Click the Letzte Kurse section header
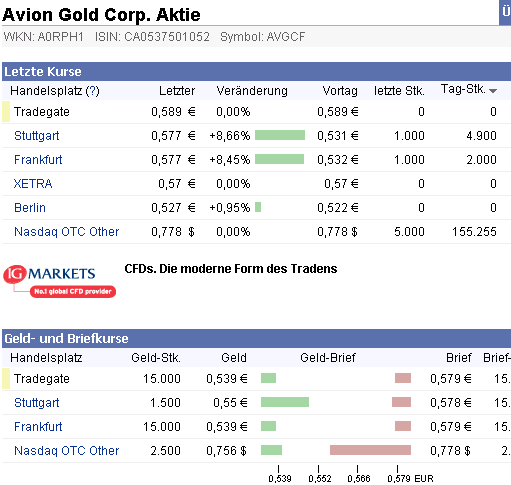 [256, 71]
